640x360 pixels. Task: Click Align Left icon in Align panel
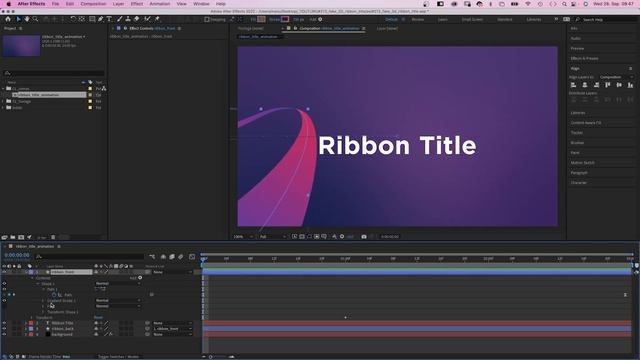573,85
